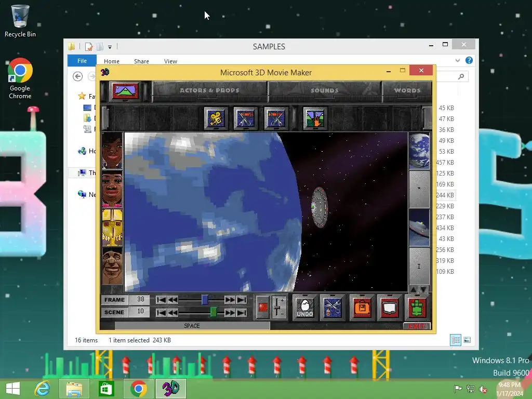Fast-forward frames with double-right arrow
532x399 pixels.
230,300
